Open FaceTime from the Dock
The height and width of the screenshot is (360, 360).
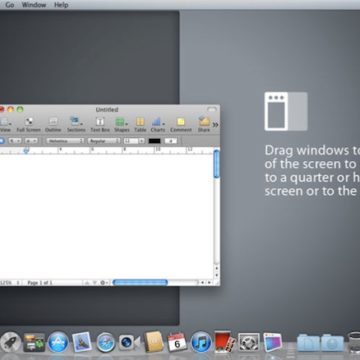click(x=129, y=342)
